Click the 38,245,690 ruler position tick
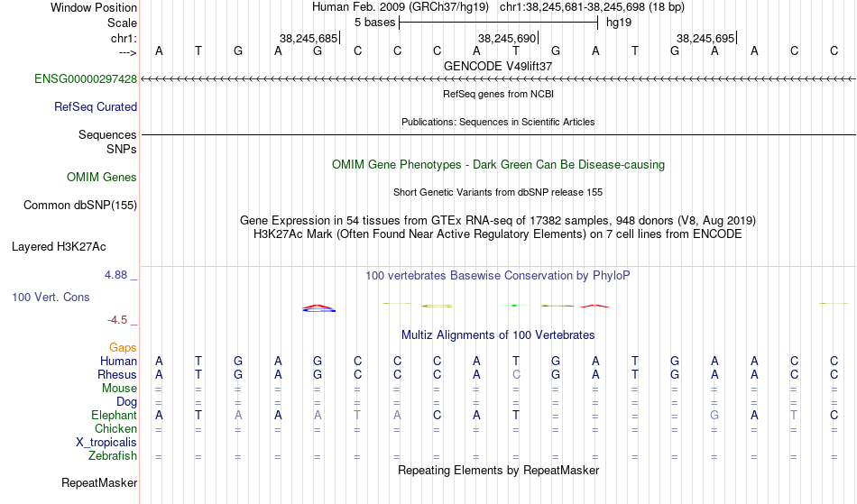 click(508, 38)
